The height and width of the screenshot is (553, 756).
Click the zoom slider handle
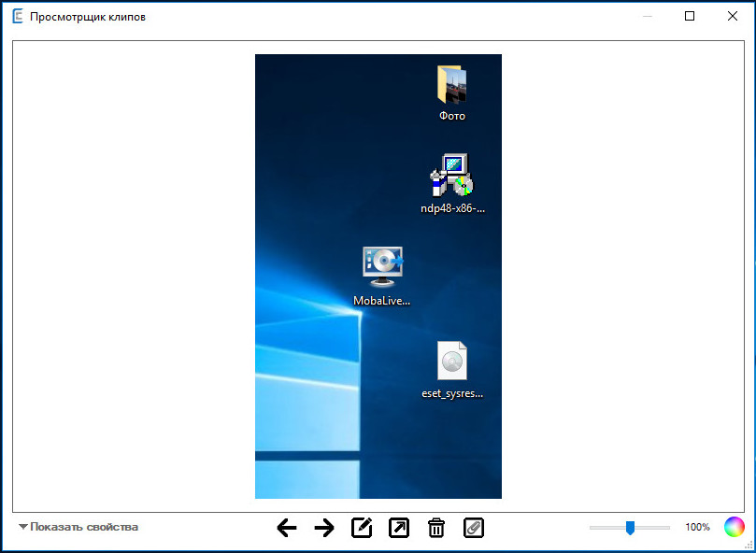[630, 528]
